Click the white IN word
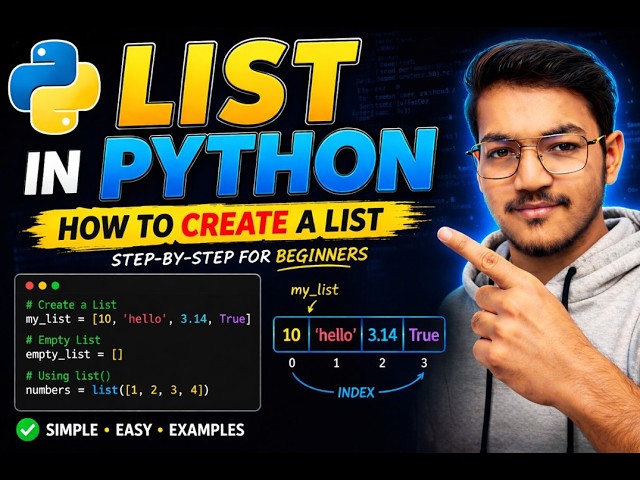The height and width of the screenshot is (480, 640). pyautogui.click(x=52, y=173)
